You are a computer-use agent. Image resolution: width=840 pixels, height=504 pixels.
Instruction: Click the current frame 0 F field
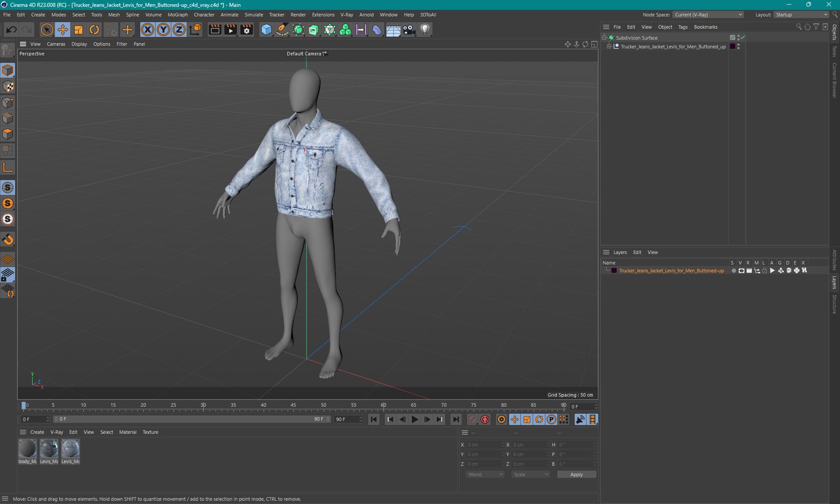click(x=583, y=406)
